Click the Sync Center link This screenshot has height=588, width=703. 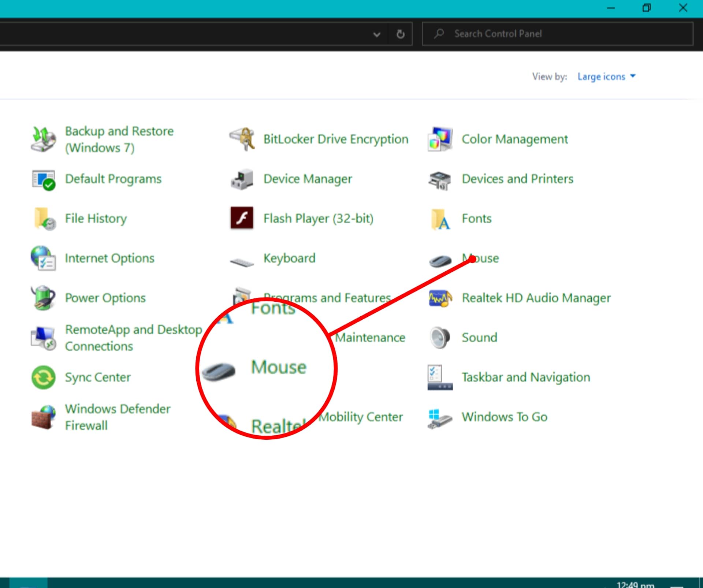(x=98, y=377)
